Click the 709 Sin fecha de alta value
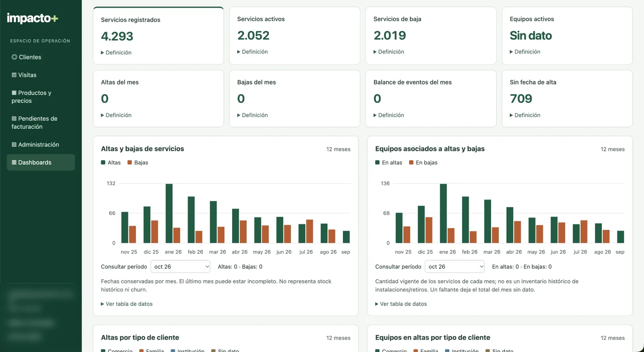This screenshot has height=352, width=644. [x=521, y=99]
